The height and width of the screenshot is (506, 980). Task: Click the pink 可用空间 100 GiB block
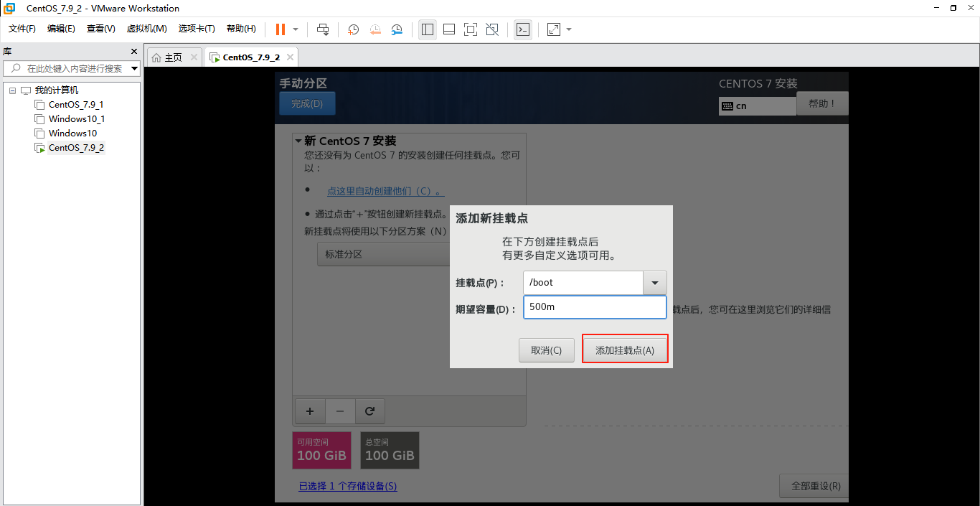(321, 450)
